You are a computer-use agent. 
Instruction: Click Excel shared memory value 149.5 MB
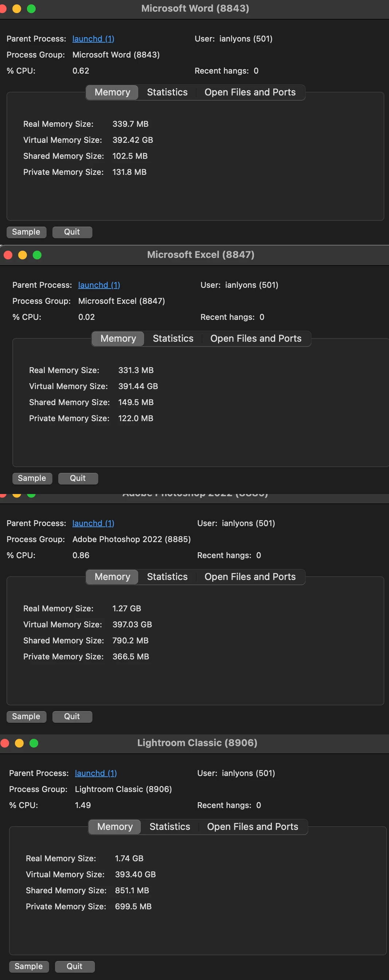pyautogui.click(x=136, y=402)
